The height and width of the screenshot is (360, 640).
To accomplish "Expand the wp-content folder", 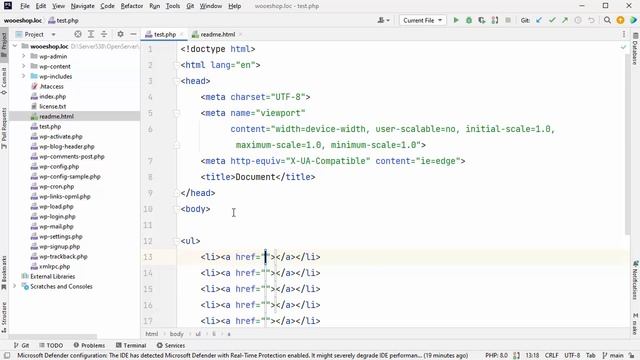I will tap(24, 66).
